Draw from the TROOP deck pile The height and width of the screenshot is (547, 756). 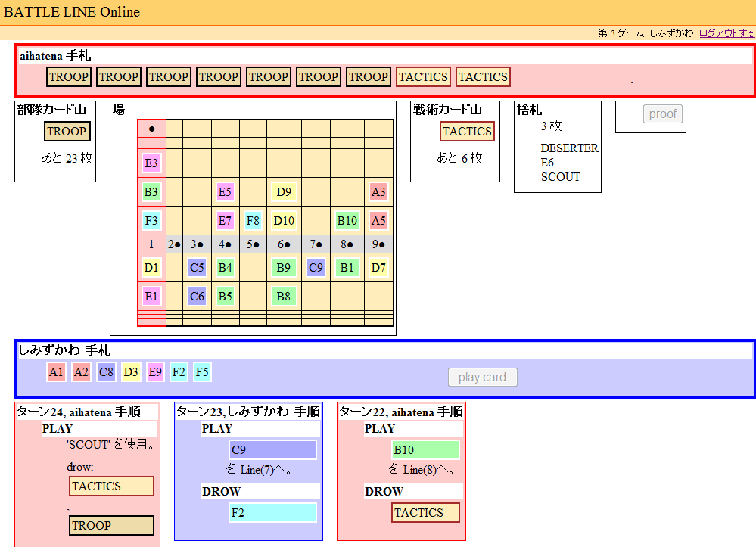[x=67, y=132]
